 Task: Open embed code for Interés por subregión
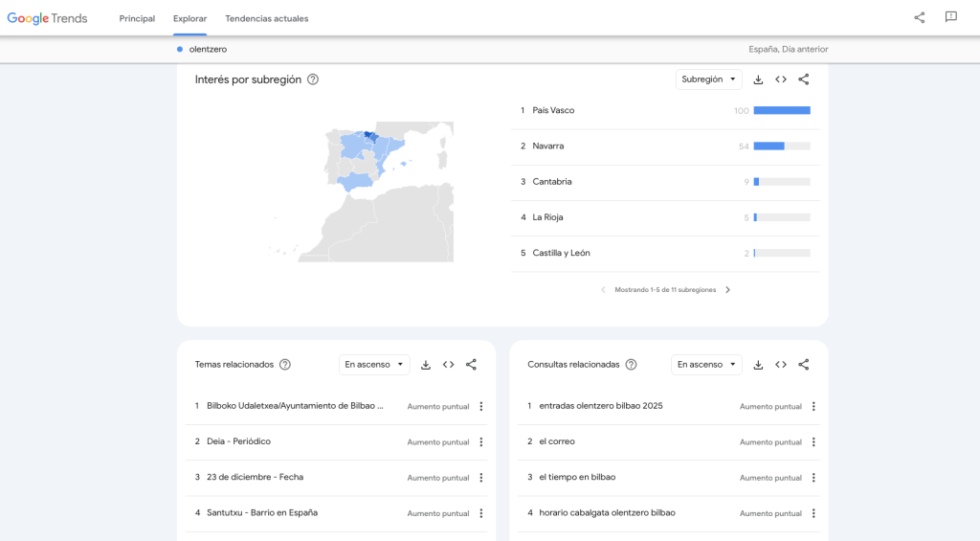coord(781,79)
